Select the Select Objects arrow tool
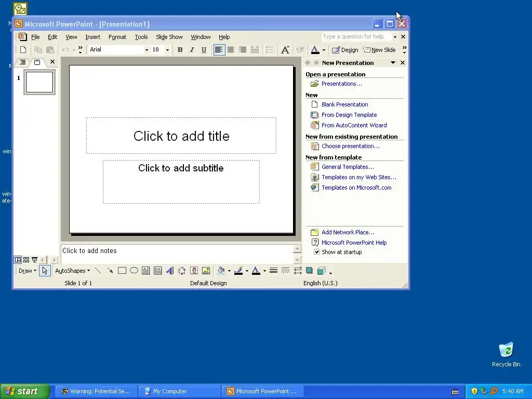 pos(45,271)
